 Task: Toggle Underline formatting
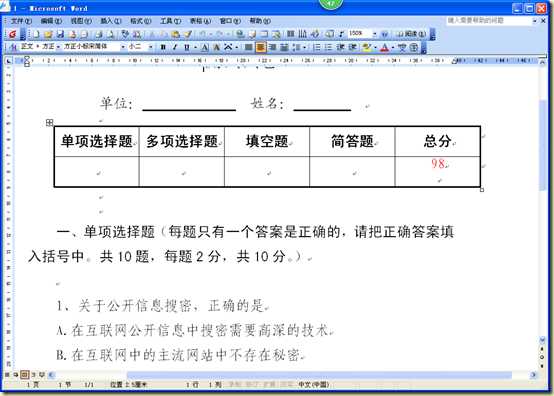point(187,47)
